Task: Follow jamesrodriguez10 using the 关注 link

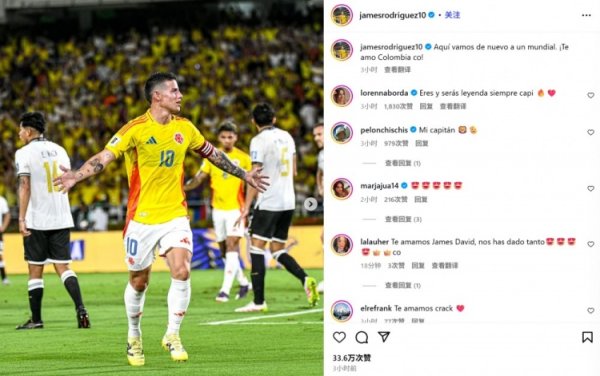Action: tap(452, 15)
